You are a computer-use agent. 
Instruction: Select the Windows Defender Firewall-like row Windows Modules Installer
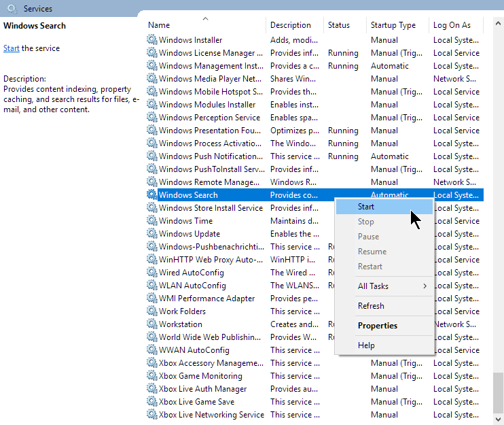(x=207, y=105)
